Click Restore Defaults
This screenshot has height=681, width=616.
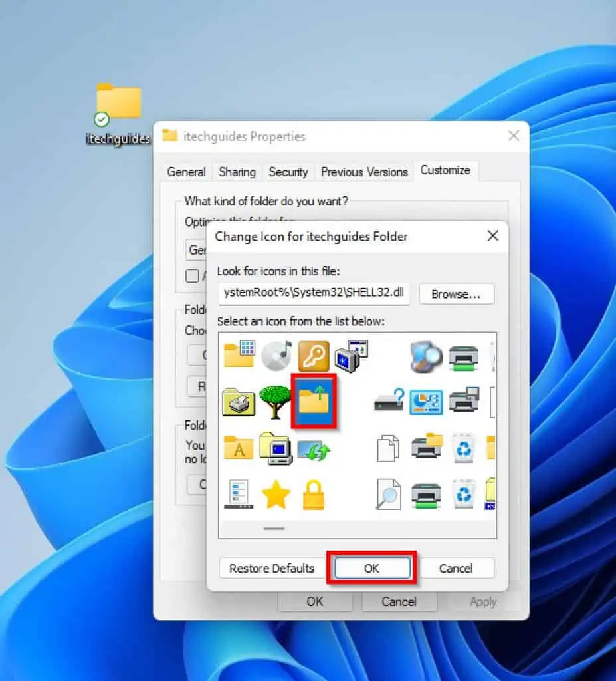pos(272,568)
